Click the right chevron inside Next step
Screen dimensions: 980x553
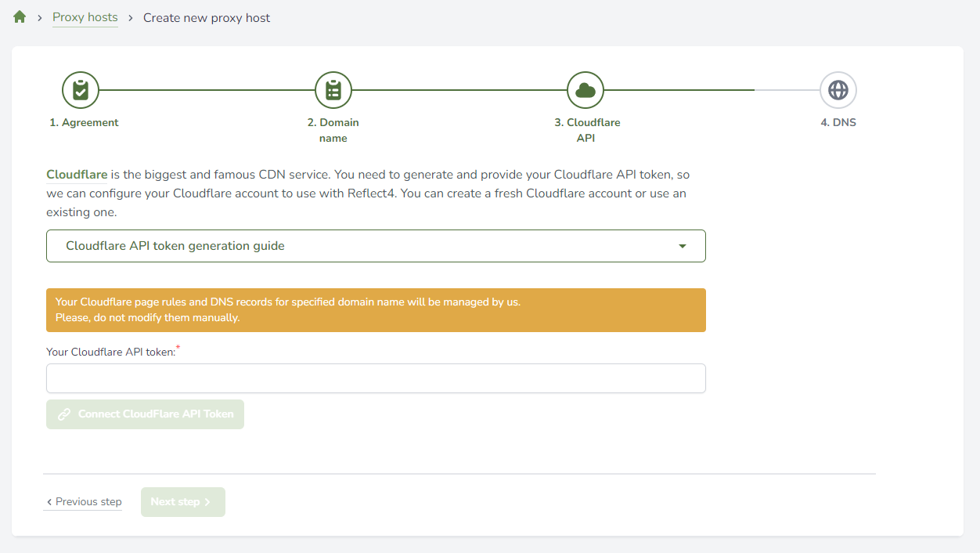click(207, 502)
